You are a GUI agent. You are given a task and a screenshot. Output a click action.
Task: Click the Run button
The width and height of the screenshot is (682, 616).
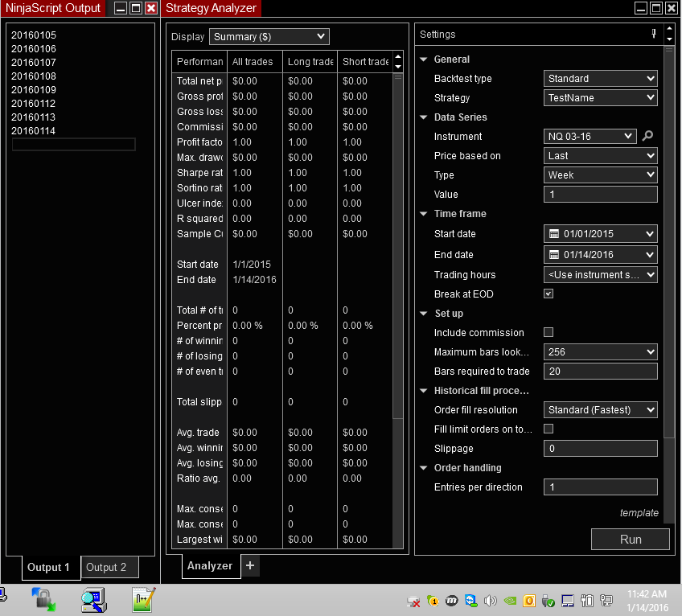(x=631, y=540)
